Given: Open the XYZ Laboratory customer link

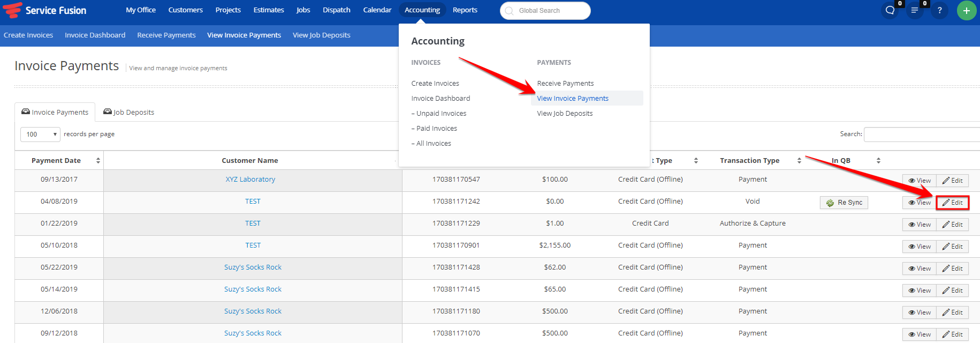Looking at the screenshot, I should pyautogui.click(x=250, y=179).
